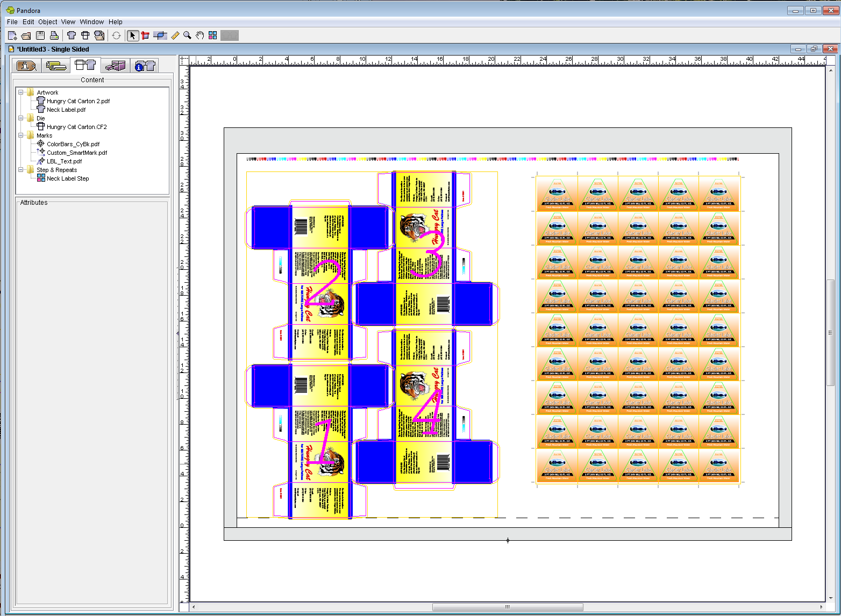
Task: Select the Hand pan tool
Action: (200, 35)
